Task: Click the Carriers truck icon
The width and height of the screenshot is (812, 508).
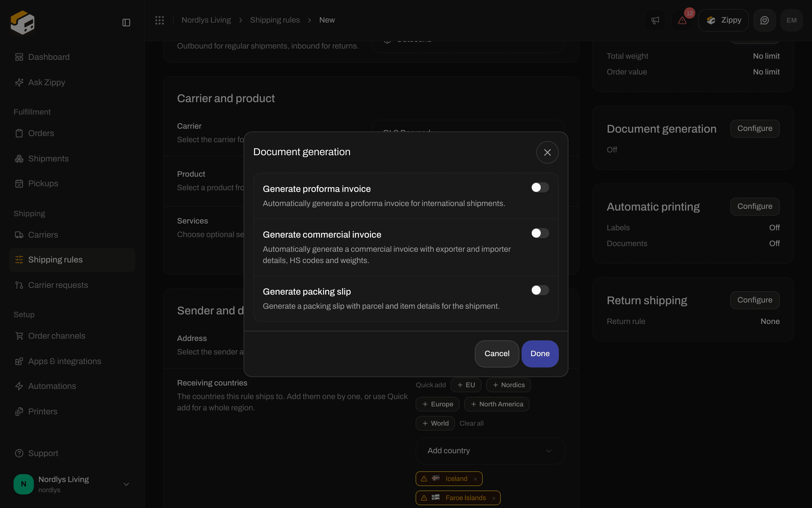Action: [19, 235]
